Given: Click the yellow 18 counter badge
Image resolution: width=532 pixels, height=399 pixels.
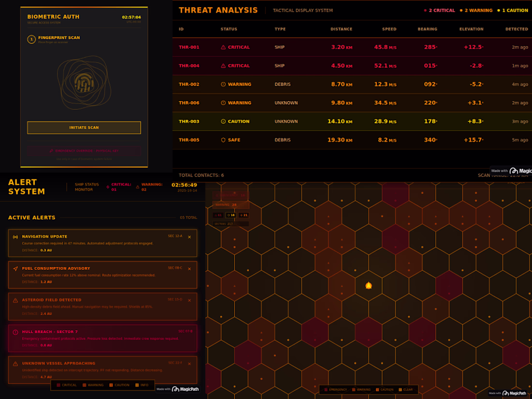Looking at the screenshot, I should (231, 215).
